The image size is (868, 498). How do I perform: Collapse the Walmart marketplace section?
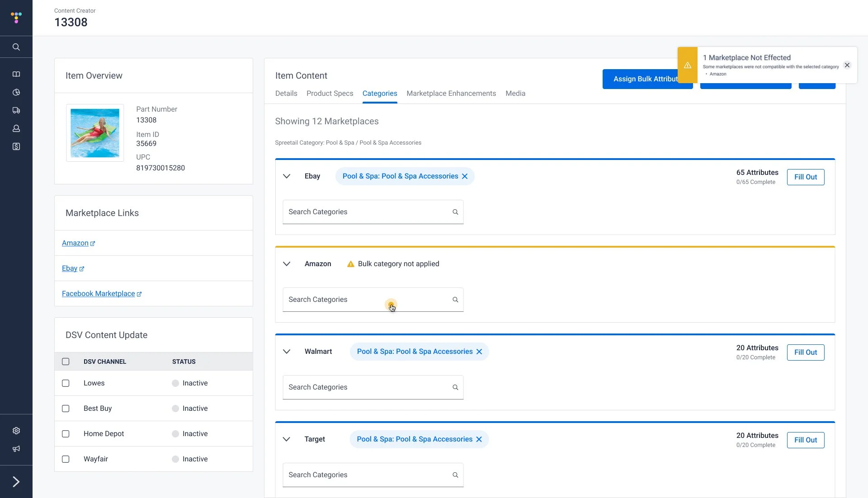[x=287, y=352]
